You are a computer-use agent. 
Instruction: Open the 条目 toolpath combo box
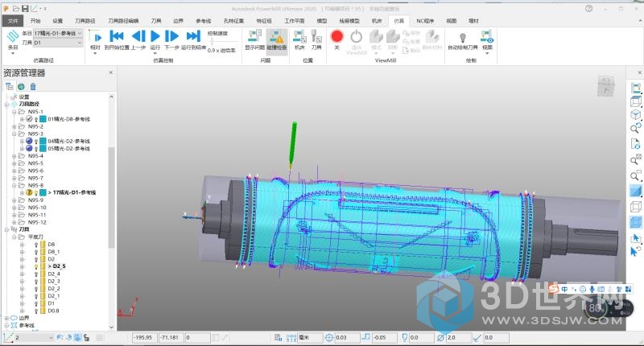[58, 33]
